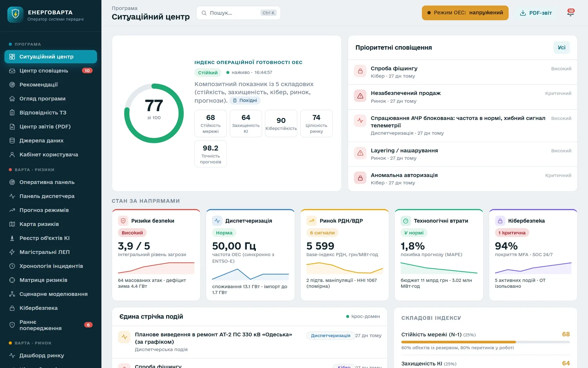Viewport: 588px width, 368px height.
Task: Click the Стійкий status badge
Action: [x=208, y=73]
